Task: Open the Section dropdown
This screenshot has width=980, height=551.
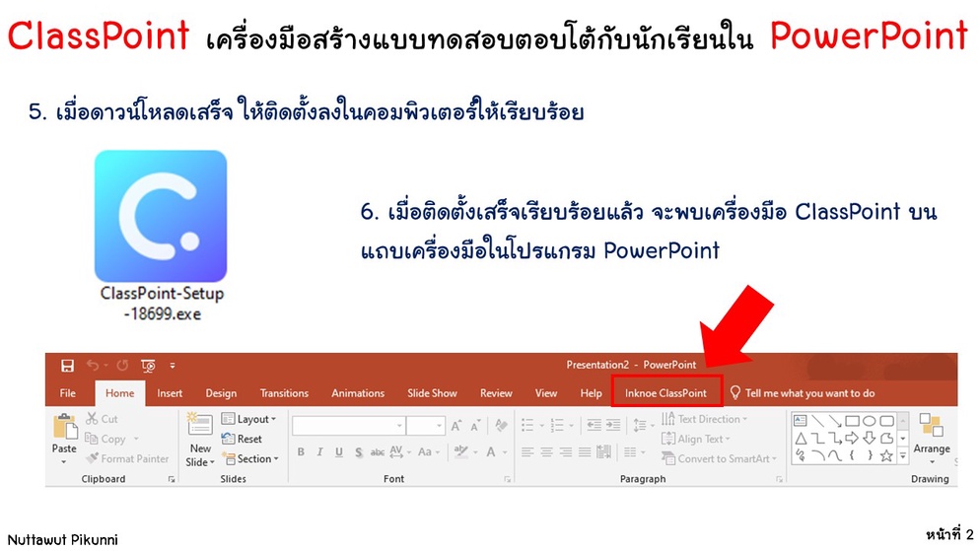Action: [x=250, y=458]
